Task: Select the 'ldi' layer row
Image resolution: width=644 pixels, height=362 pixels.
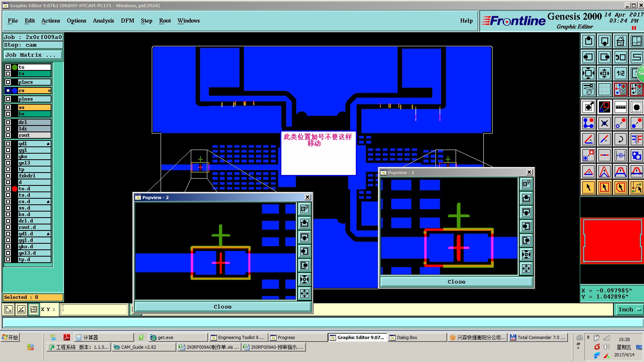Action: click(x=35, y=129)
